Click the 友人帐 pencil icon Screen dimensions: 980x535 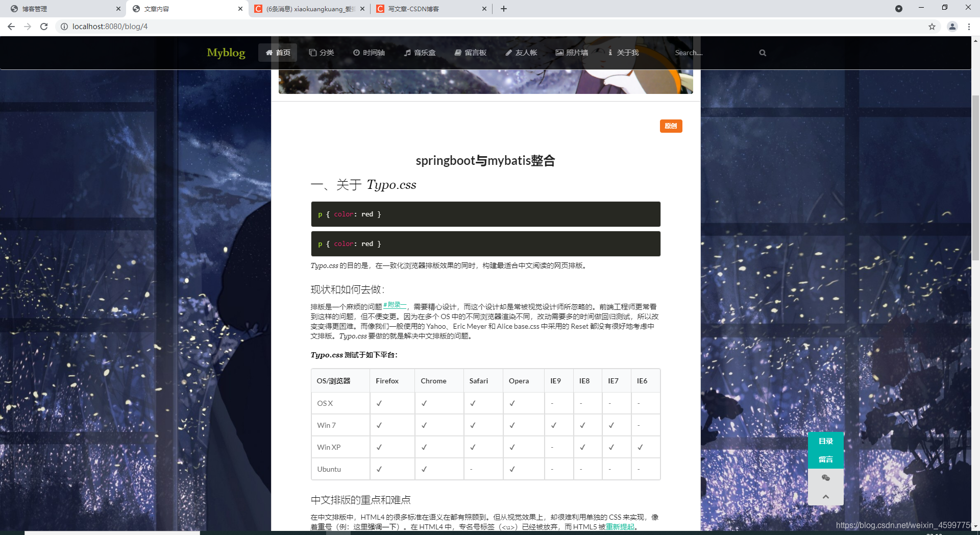click(x=509, y=53)
